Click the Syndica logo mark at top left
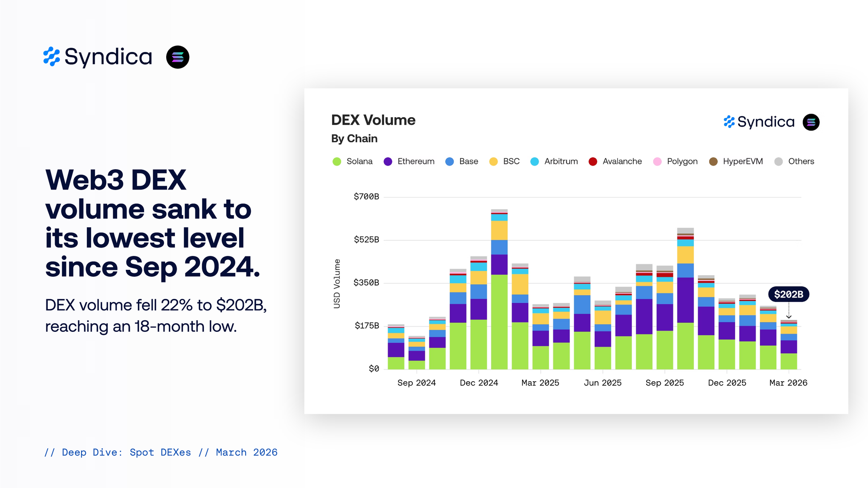Viewport: 868px width, 488px height. (x=52, y=57)
